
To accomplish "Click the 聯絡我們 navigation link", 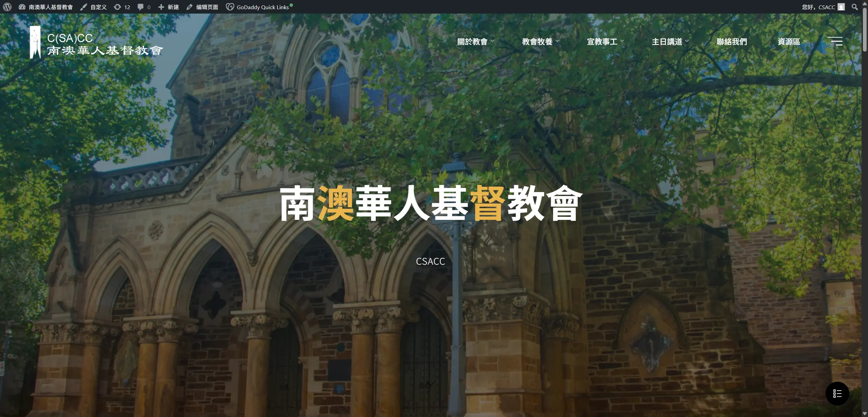I will point(732,41).
